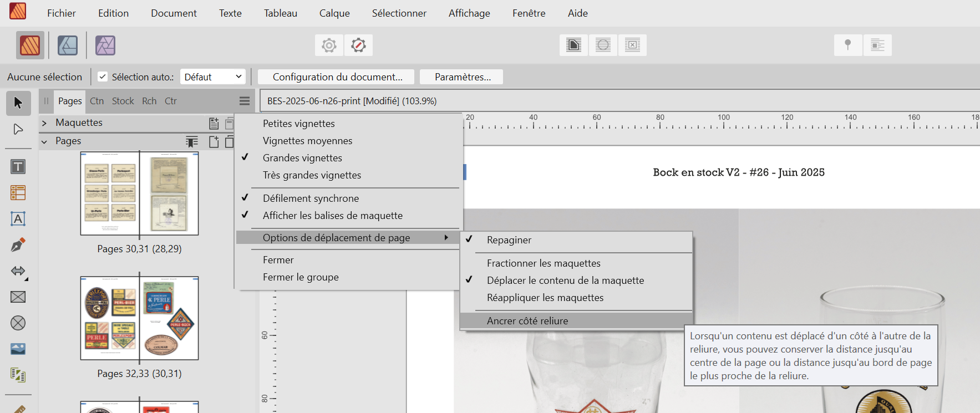Select the Artistic Text tool

pyautogui.click(x=18, y=219)
